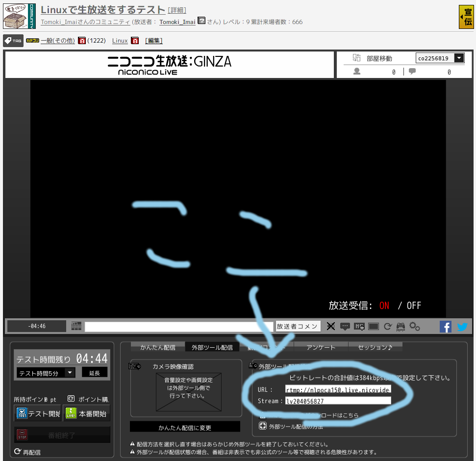Open player settings gears icon
Viewport: 476px width, 461px height.
(x=415, y=327)
